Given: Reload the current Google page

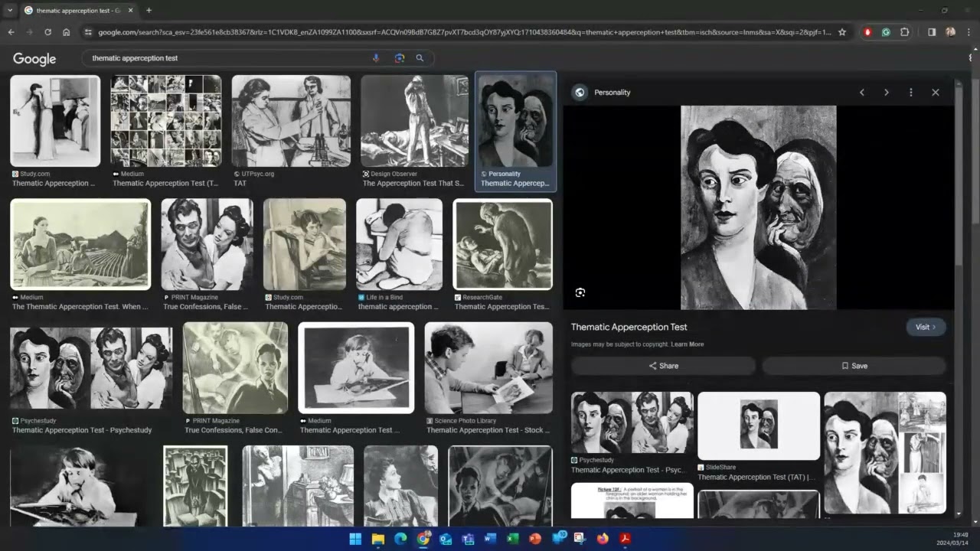Looking at the screenshot, I should tap(47, 32).
